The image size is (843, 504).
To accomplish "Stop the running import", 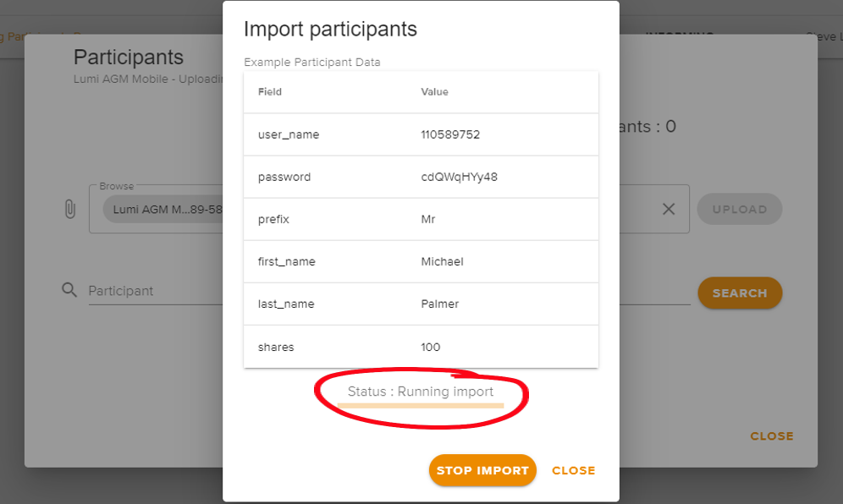I will 482,470.
